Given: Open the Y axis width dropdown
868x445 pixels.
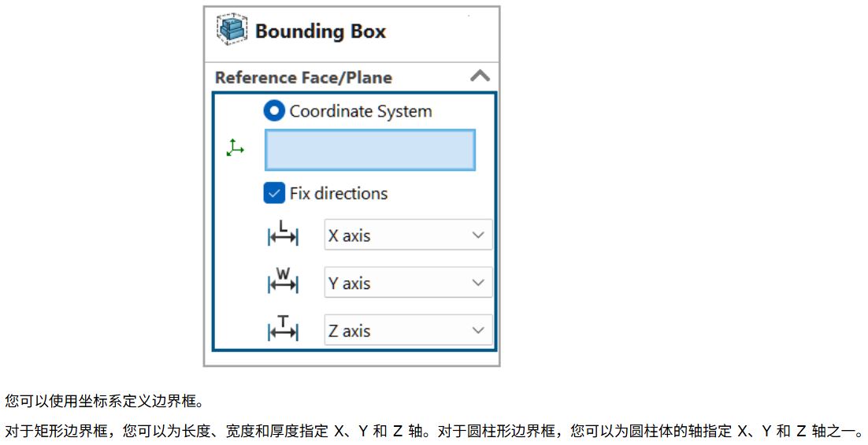Looking at the screenshot, I should (x=408, y=283).
